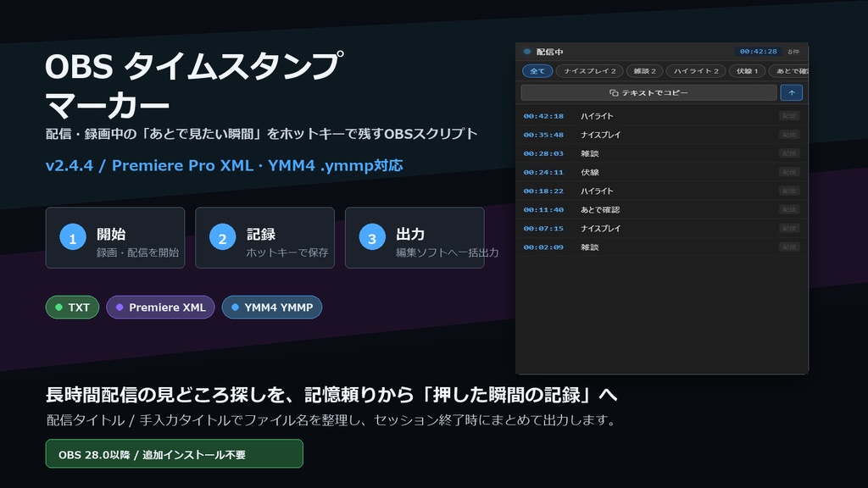The height and width of the screenshot is (488, 868).
Task: Click the copy icon in テキストでコピー button
Action: pyautogui.click(x=614, y=93)
